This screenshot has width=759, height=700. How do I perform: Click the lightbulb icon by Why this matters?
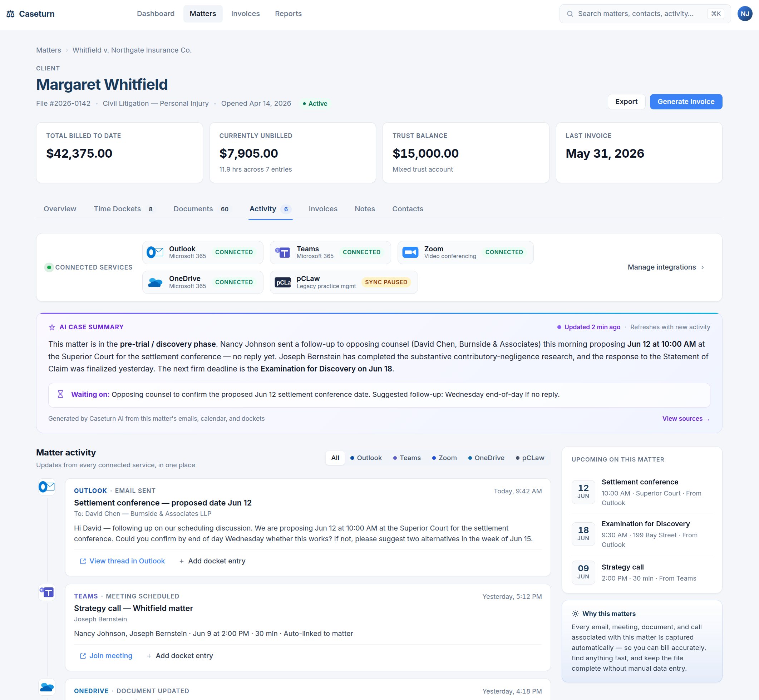click(x=575, y=614)
